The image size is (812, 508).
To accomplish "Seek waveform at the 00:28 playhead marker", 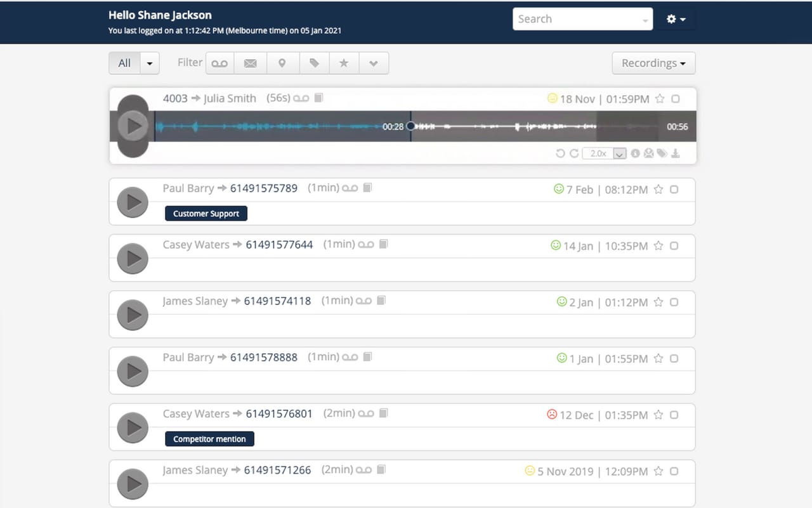I will pos(410,126).
